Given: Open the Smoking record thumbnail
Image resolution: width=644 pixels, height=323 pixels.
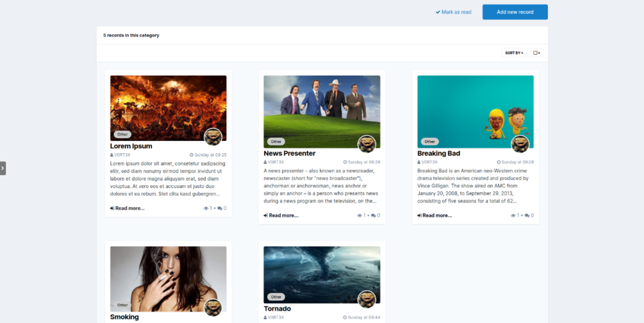Looking at the screenshot, I should point(168,279).
